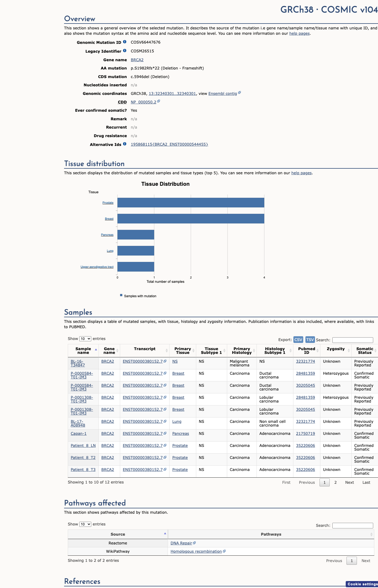Open Upper aerodigestive tract chart label
The image size is (378, 588).
tap(97, 267)
